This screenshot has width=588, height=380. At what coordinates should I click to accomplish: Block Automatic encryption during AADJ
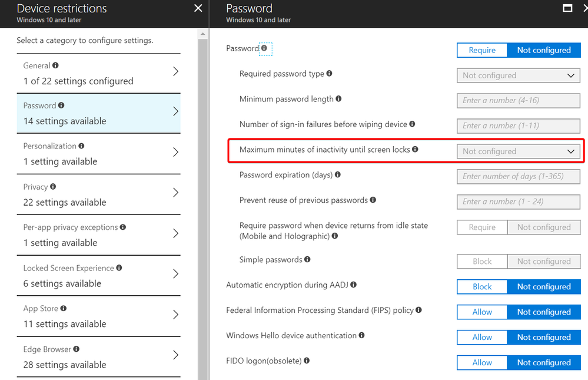(x=482, y=287)
